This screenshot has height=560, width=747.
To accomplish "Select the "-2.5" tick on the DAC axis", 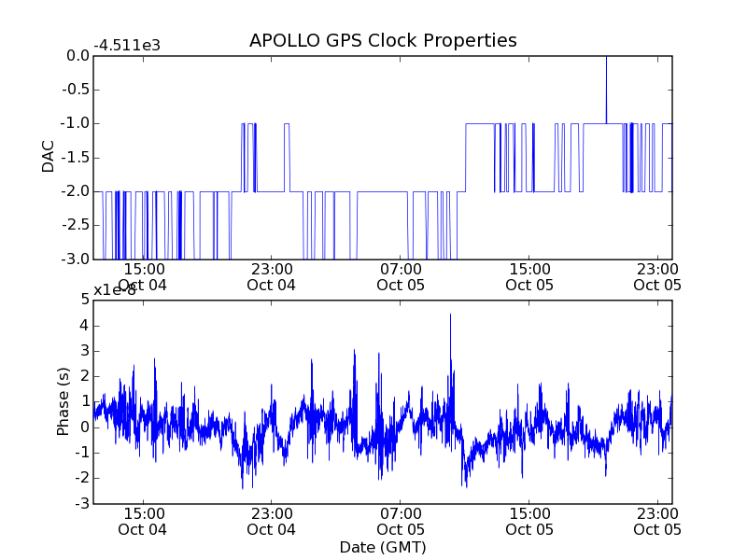I will tap(76, 225).
